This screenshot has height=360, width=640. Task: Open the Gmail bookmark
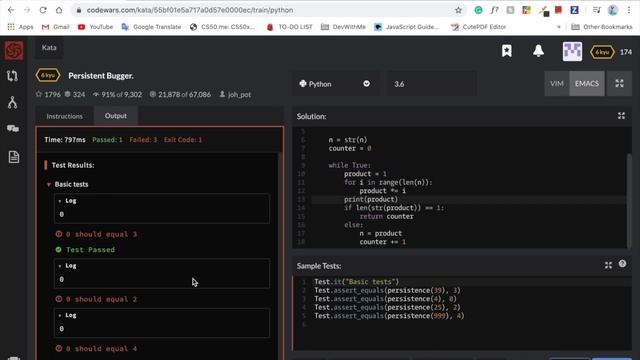pyautogui.click(x=56, y=27)
